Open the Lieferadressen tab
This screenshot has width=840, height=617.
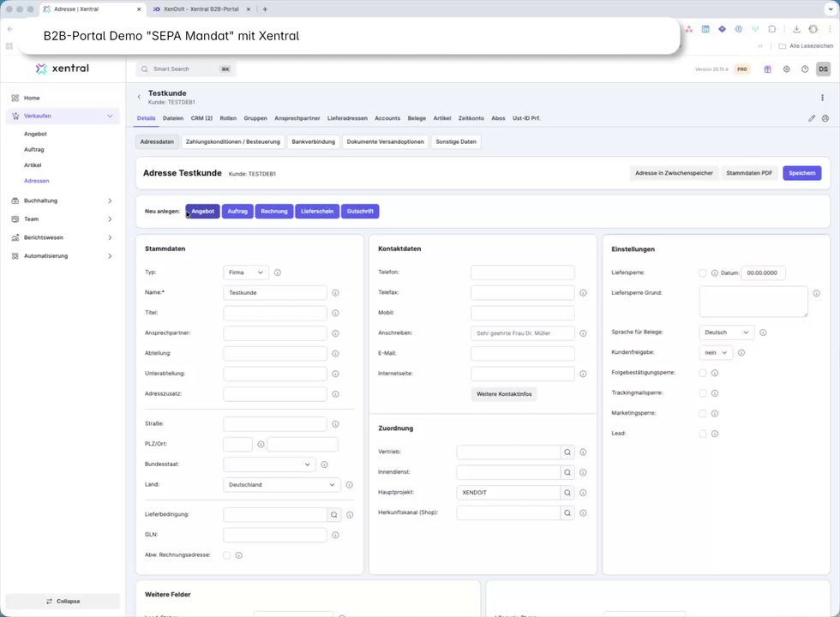(347, 118)
